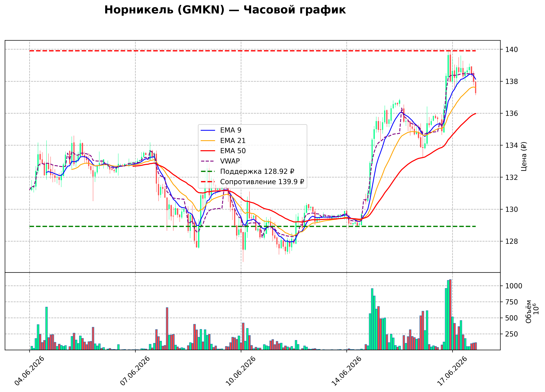Click the 140 price axis label

pyautogui.click(x=512, y=49)
